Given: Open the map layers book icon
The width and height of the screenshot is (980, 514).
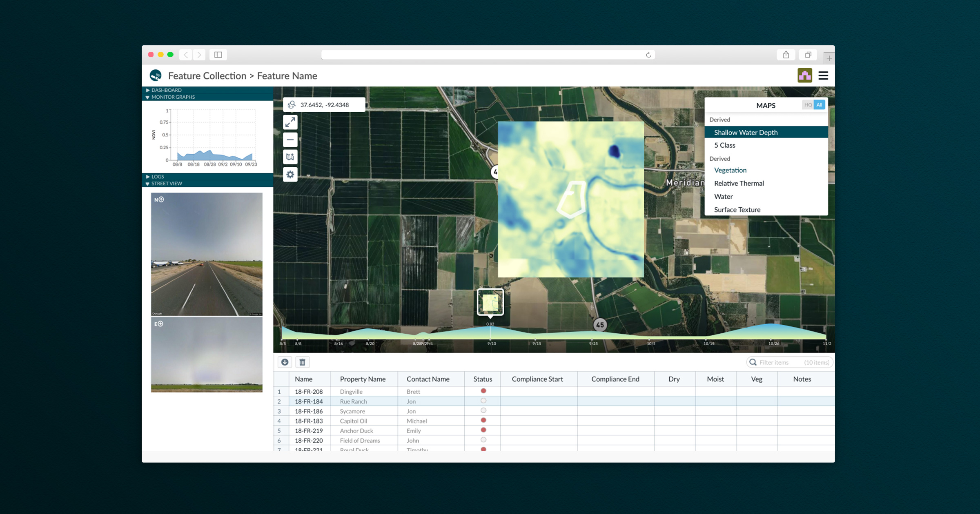Looking at the screenshot, I should [290, 157].
